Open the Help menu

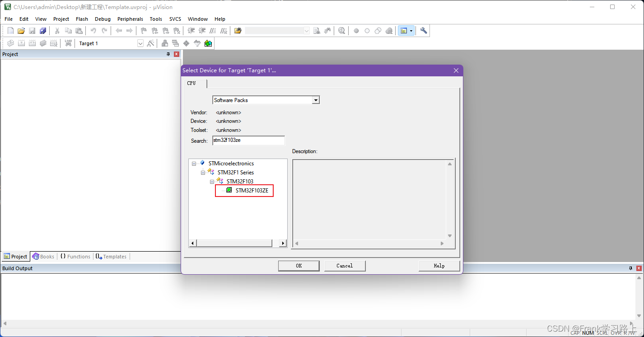coord(220,19)
